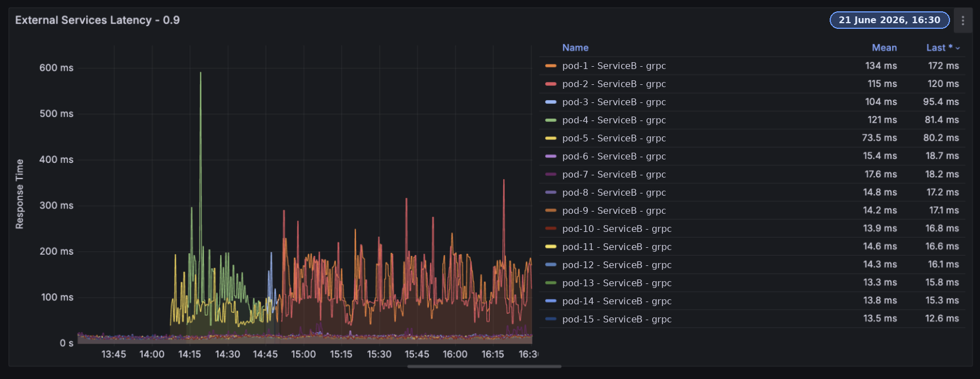Select pod-12 - ServiceB - grpc legend label
This screenshot has height=379, width=980.
tap(617, 265)
